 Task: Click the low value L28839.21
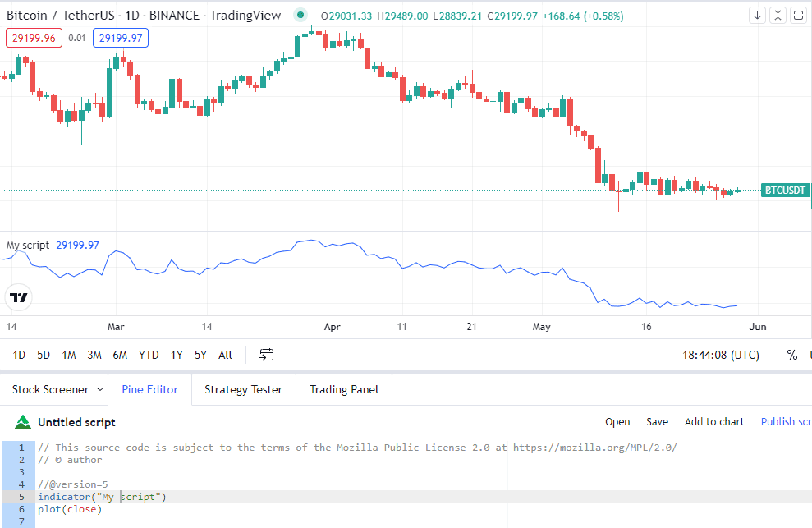[457, 16]
